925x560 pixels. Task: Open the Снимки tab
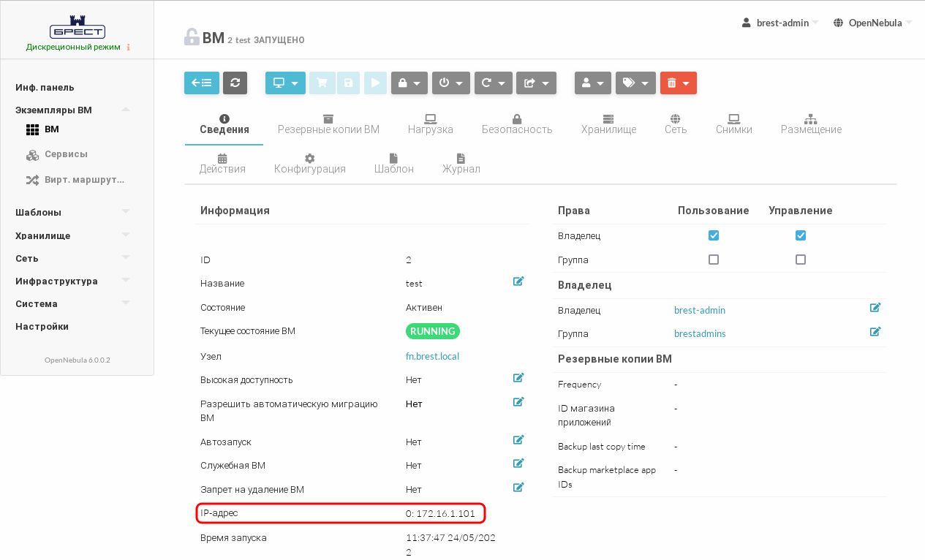coord(733,124)
